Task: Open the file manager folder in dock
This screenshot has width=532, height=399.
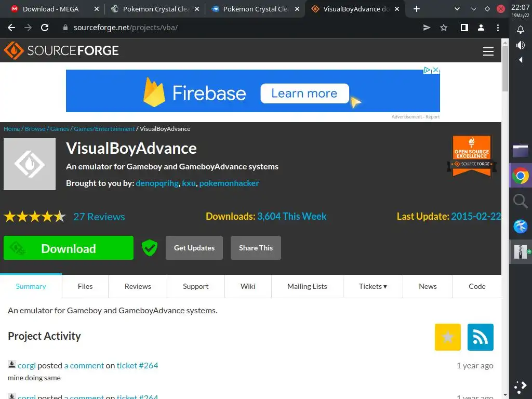Action: pyautogui.click(x=521, y=151)
